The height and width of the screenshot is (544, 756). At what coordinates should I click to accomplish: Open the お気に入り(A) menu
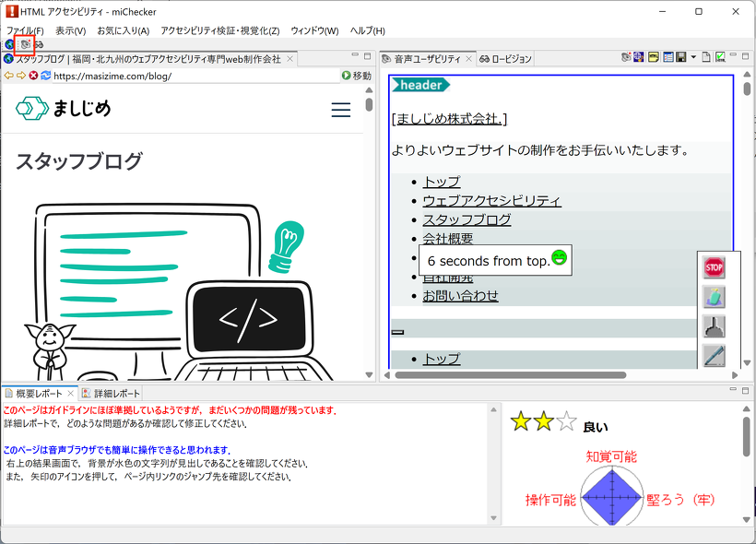click(x=124, y=30)
